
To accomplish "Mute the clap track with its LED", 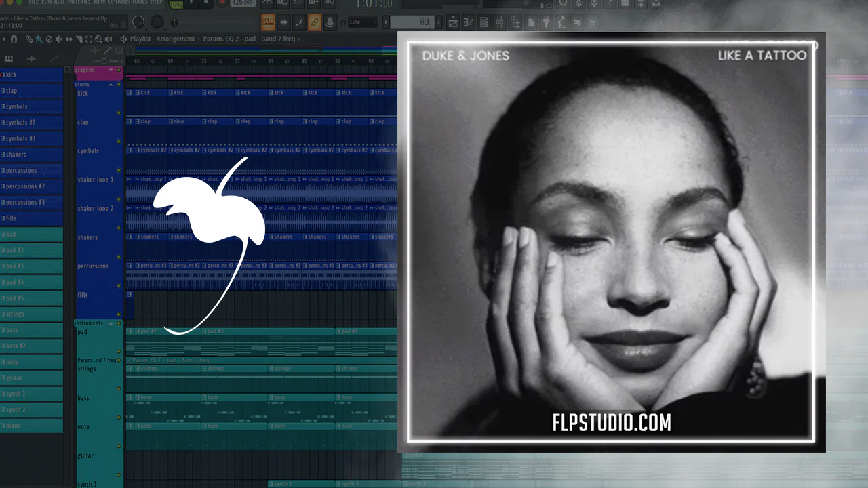I will point(119,142).
